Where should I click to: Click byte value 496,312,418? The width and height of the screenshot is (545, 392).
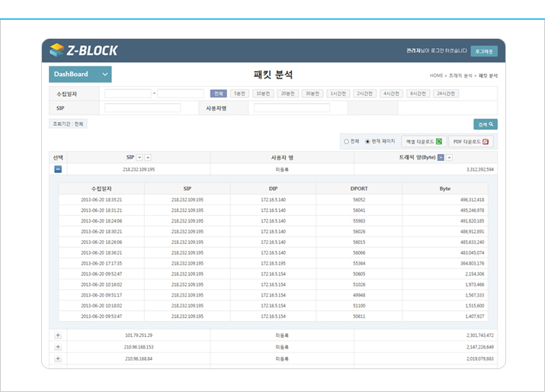[x=472, y=200]
